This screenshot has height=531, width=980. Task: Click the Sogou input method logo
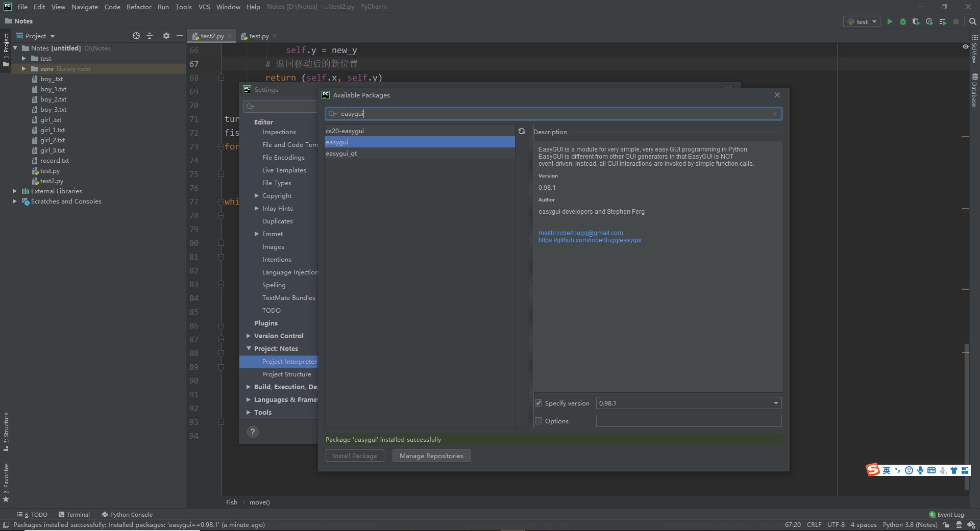tap(873, 470)
